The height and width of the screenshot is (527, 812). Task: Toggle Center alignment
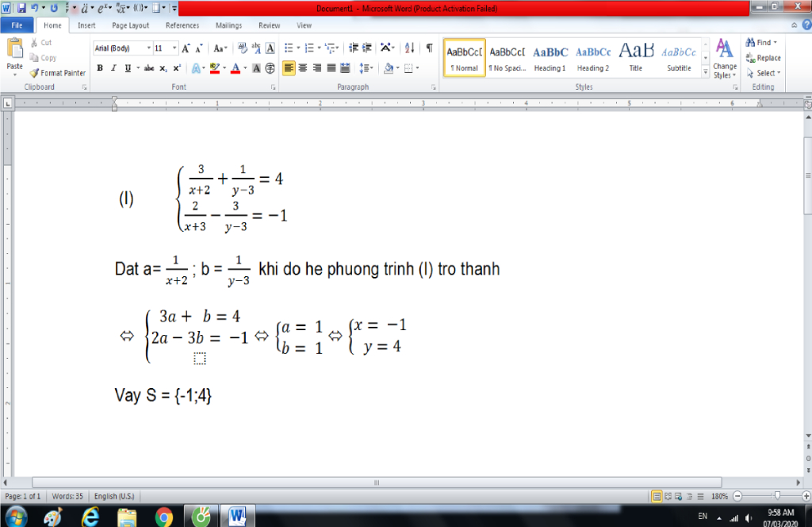[x=303, y=68]
